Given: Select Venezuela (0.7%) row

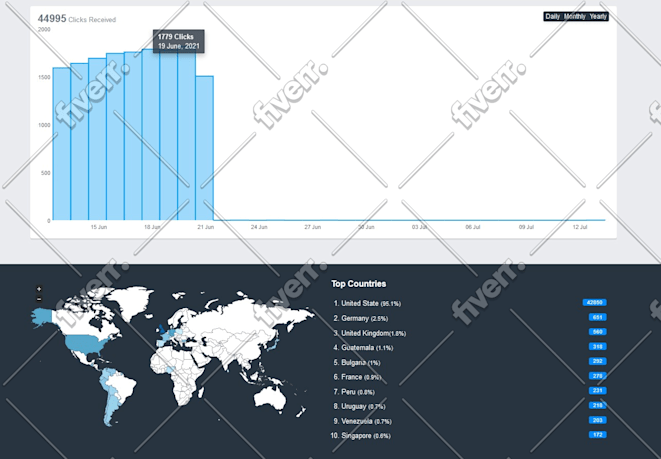Looking at the screenshot, I should (x=362, y=421).
